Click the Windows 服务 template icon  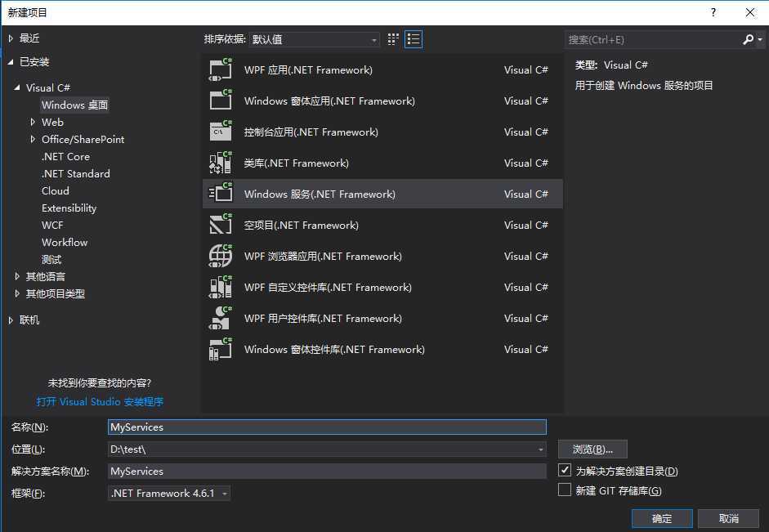(x=220, y=194)
